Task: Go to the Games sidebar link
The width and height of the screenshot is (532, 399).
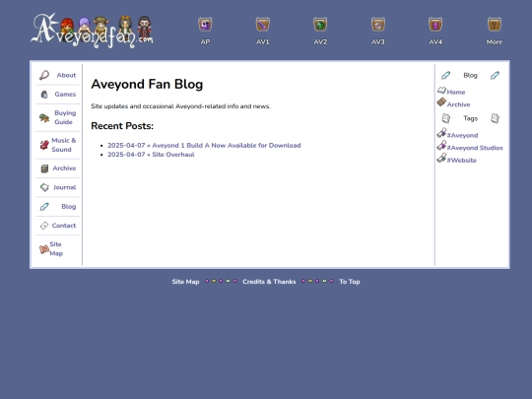Action: pyautogui.click(x=65, y=94)
